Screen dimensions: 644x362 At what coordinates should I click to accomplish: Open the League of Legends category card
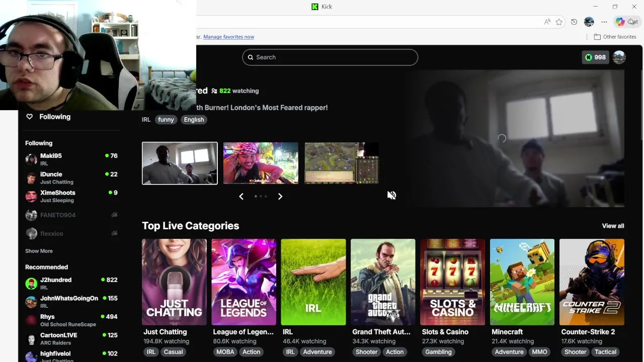[x=244, y=282]
